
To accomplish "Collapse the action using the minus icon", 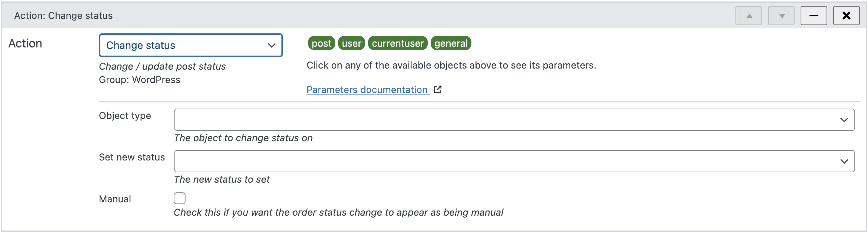I will (814, 15).
